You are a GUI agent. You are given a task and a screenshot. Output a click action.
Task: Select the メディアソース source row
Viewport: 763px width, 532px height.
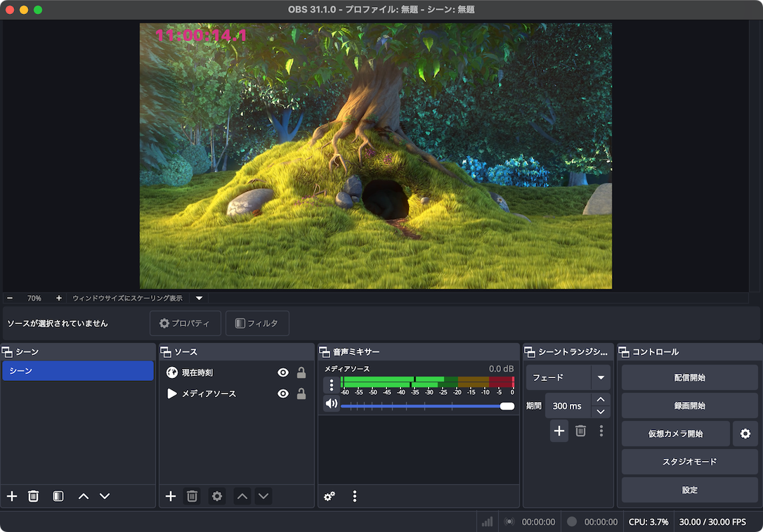click(237, 394)
